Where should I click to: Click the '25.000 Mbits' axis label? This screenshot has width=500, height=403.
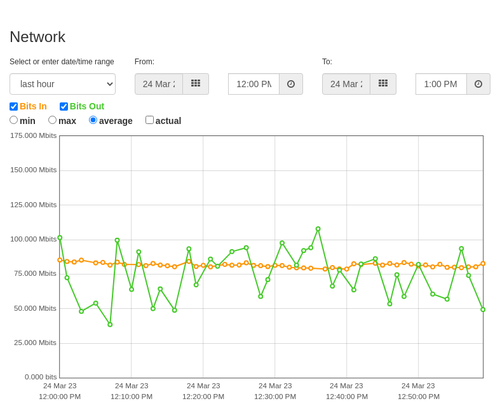point(35,343)
